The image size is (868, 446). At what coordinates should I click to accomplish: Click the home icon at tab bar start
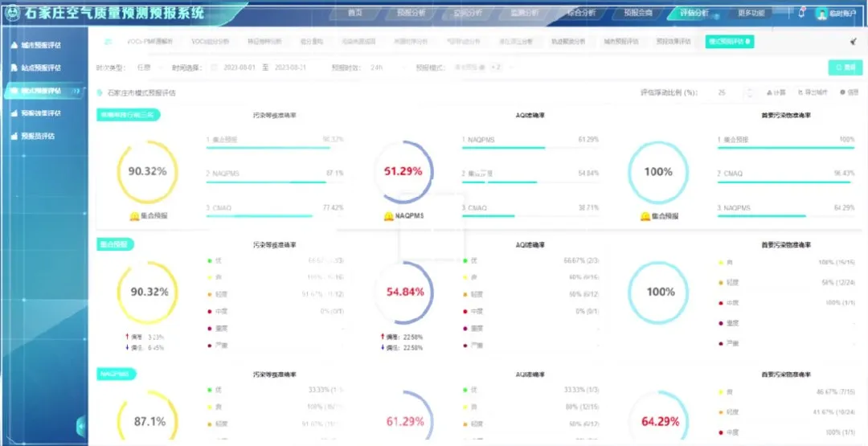click(x=108, y=41)
